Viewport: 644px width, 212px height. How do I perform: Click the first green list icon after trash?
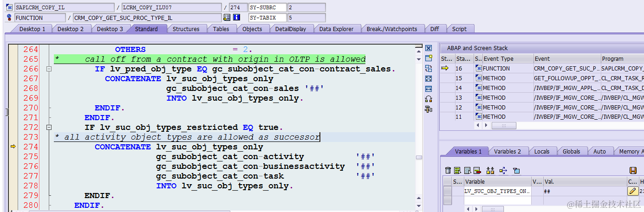(x=457, y=171)
